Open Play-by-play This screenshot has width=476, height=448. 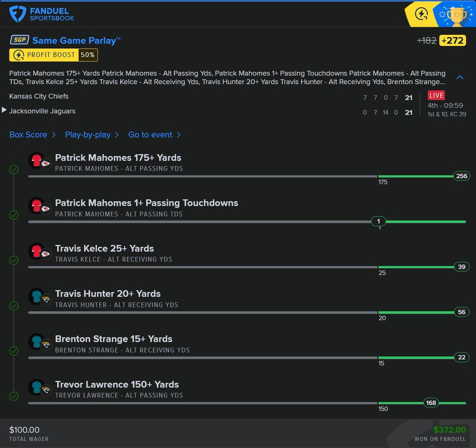(92, 135)
